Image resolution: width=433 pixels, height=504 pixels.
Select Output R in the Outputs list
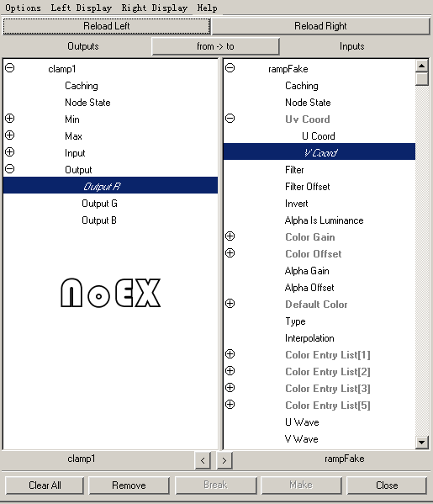pos(110,186)
